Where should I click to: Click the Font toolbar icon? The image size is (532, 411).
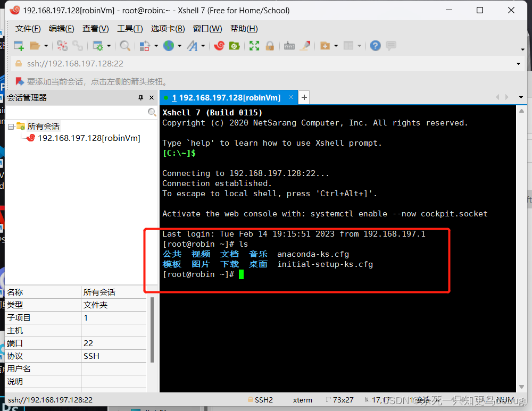[193, 46]
